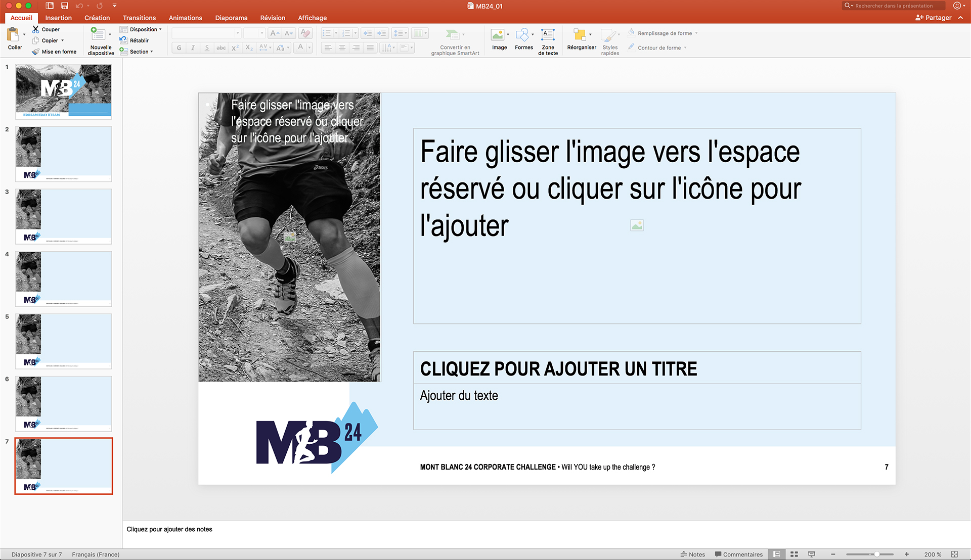Click the redo arrow in title bar
971x560 pixels.
coord(100,6)
